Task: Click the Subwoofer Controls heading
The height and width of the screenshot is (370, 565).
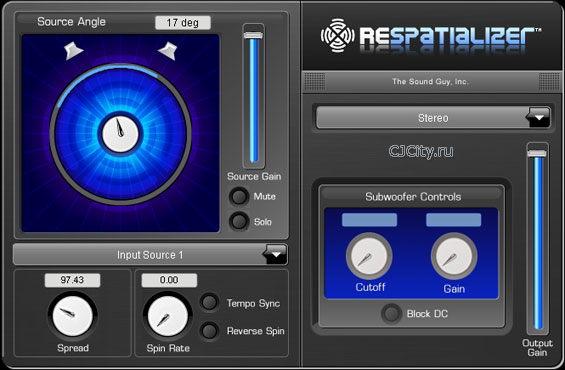Action: tap(413, 197)
